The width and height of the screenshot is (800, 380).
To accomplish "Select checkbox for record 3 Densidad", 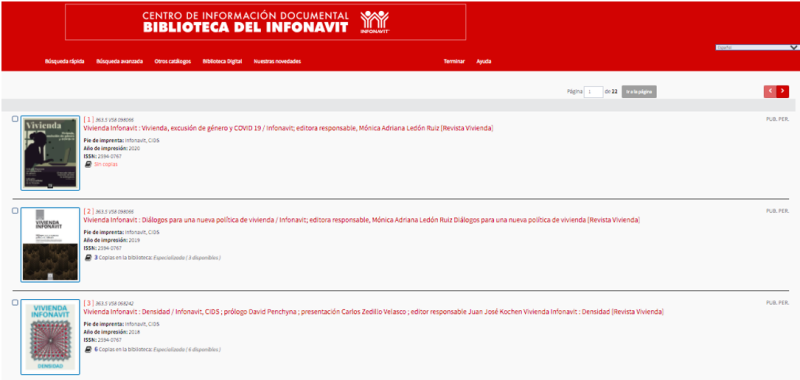I will tap(15, 302).
